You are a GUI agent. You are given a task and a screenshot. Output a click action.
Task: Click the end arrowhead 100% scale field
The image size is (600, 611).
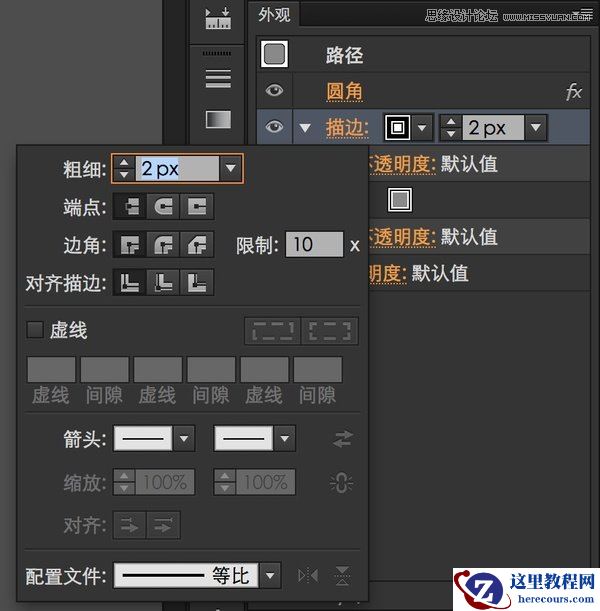tap(265, 482)
